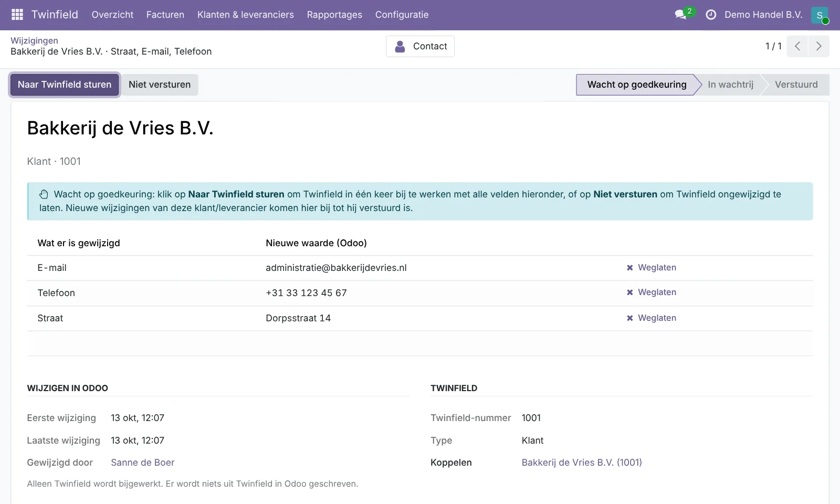
Task: Click the record pager 1 / 1
Action: coord(773,46)
